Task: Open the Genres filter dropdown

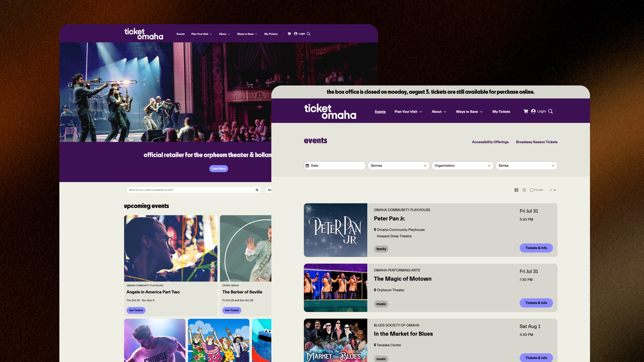Action: pos(398,166)
